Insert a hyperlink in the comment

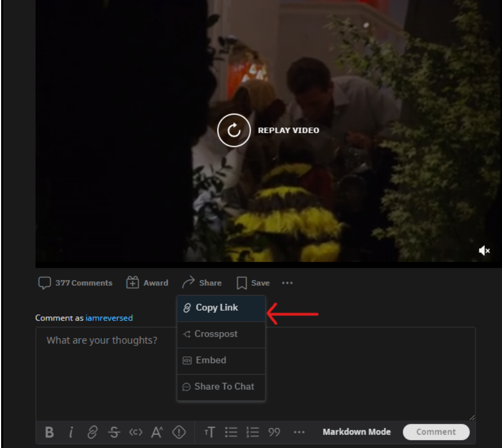point(92,433)
